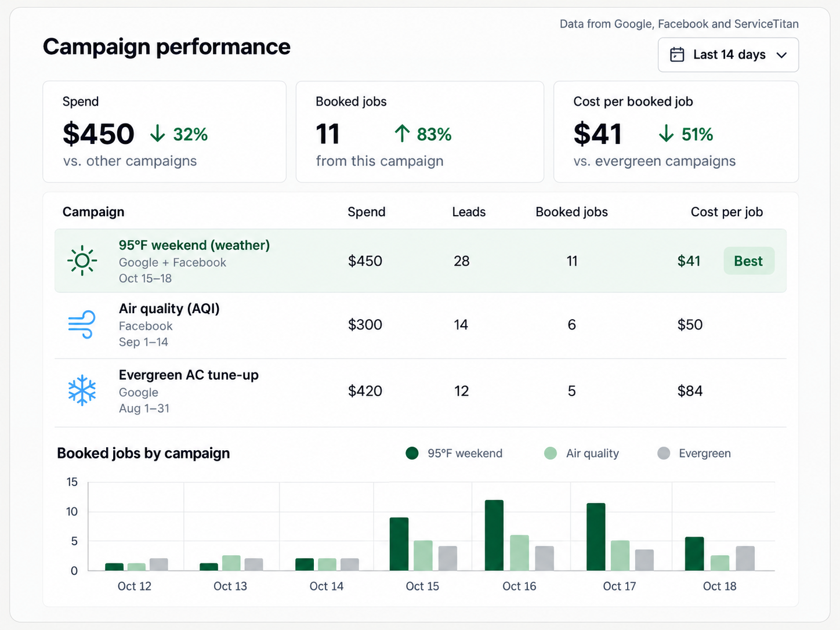Sort by the Spend column header
The height and width of the screenshot is (630, 840).
tap(367, 212)
